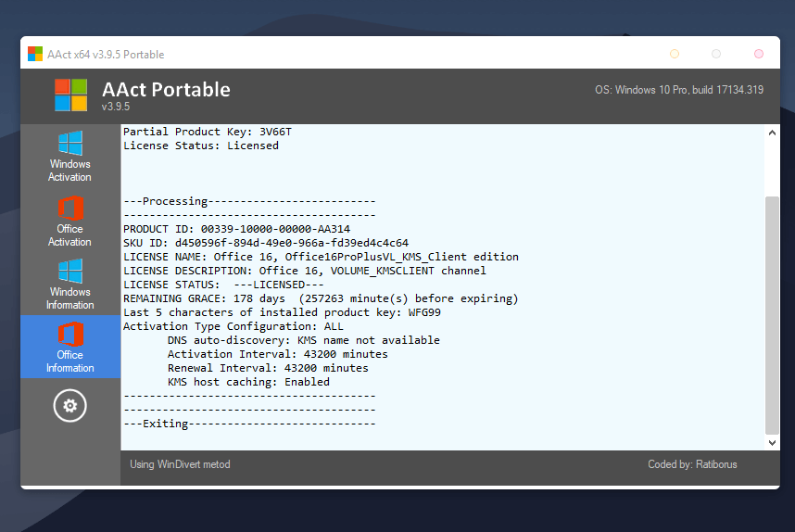This screenshot has height=532, width=795.
Task: Click the 'Coded by: Ratiborus' text
Action: (x=692, y=464)
